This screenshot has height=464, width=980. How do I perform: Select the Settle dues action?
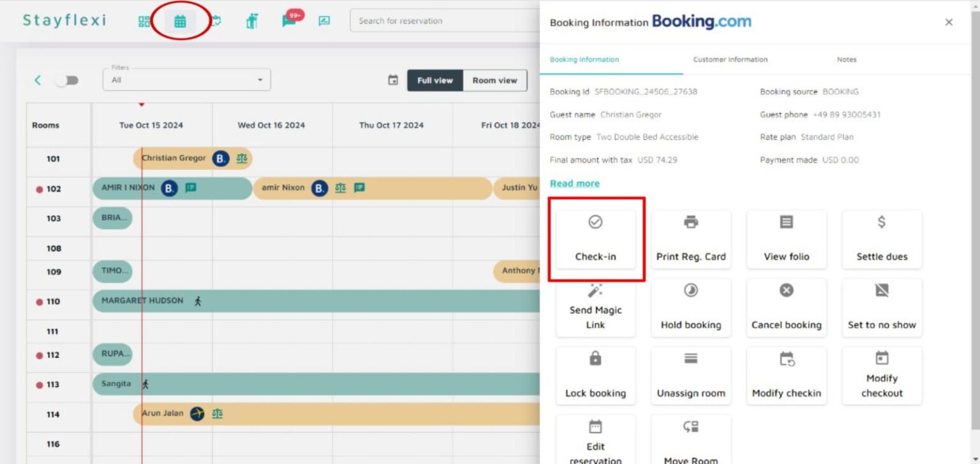882,239
